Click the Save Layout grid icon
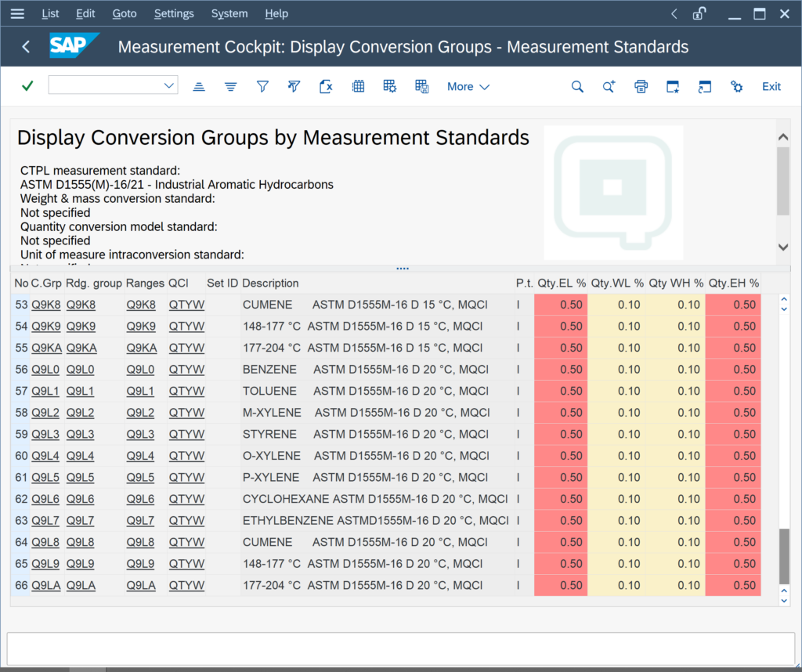The image size is (802, 672). tap(421, 87)
